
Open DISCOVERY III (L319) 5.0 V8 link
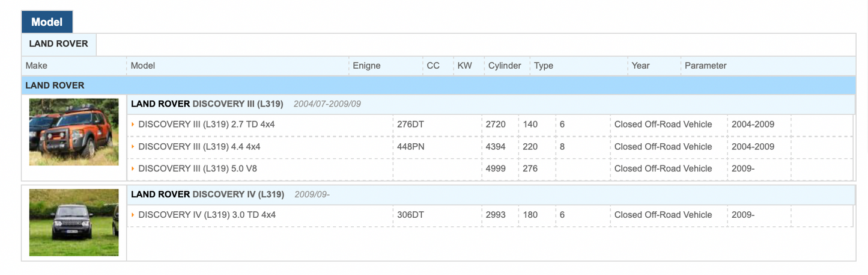[198, 168]
